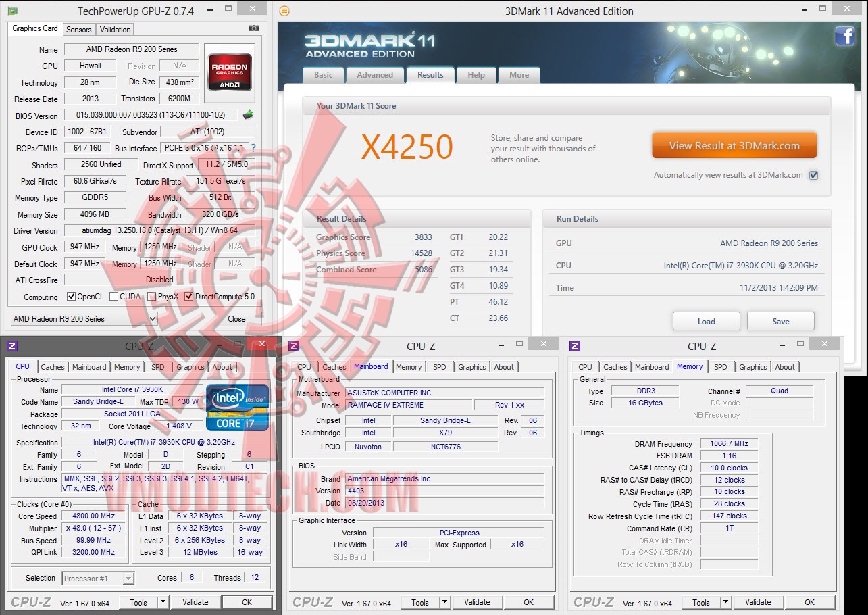Select the Results tab in 3DMark 11

[430, 75]
